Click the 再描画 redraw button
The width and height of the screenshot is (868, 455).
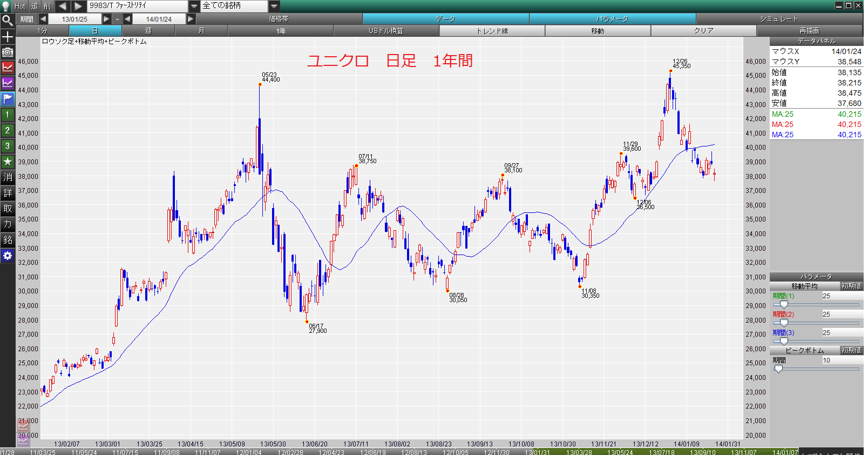coord(810,31)
